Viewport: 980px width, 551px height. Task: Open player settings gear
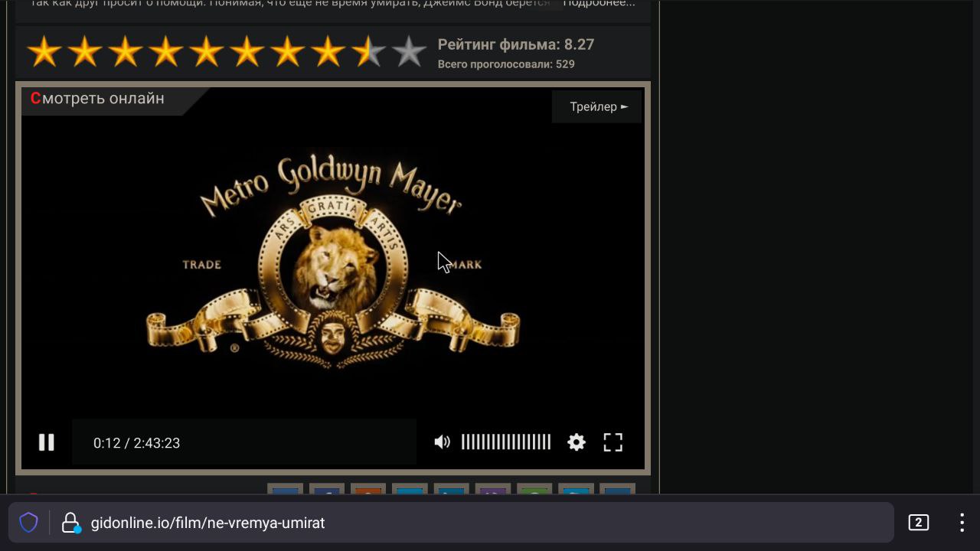[577, 442]
